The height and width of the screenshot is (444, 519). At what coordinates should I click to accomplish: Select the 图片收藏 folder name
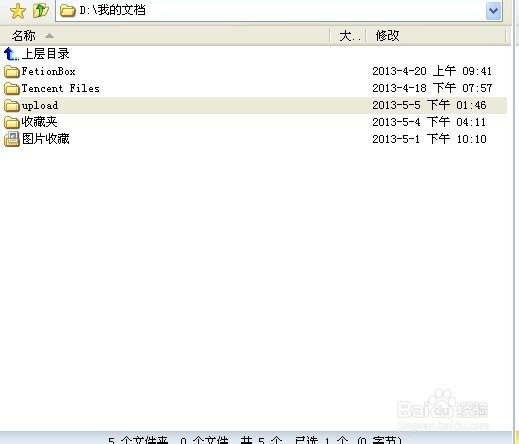tap(46, 139)
